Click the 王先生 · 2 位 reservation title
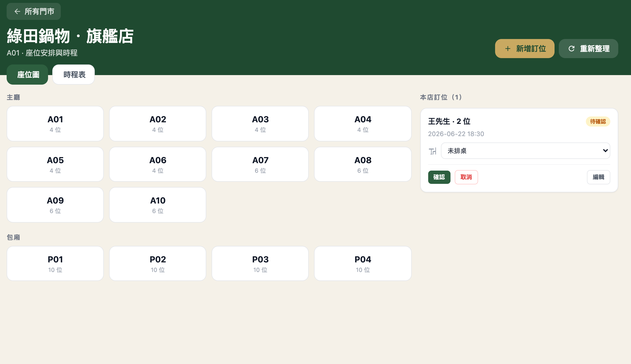The height and width of the screenshot is (364, 631). [449, 121]
